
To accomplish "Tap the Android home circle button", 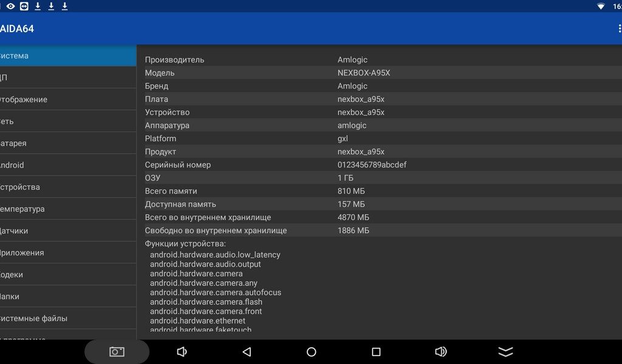I will pos(312,352).
